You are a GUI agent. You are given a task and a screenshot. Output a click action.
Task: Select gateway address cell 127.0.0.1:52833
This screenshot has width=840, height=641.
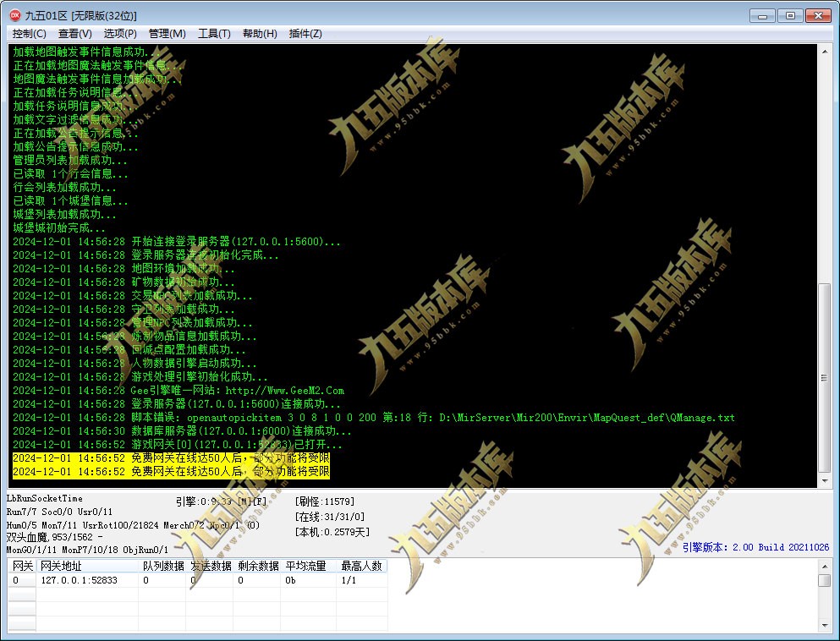(x=87, y=580)
